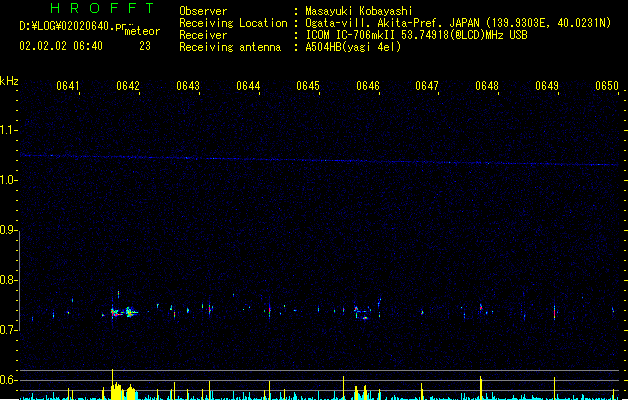
Task: Click the meteor count label
Action: click(x=142, y=31)
